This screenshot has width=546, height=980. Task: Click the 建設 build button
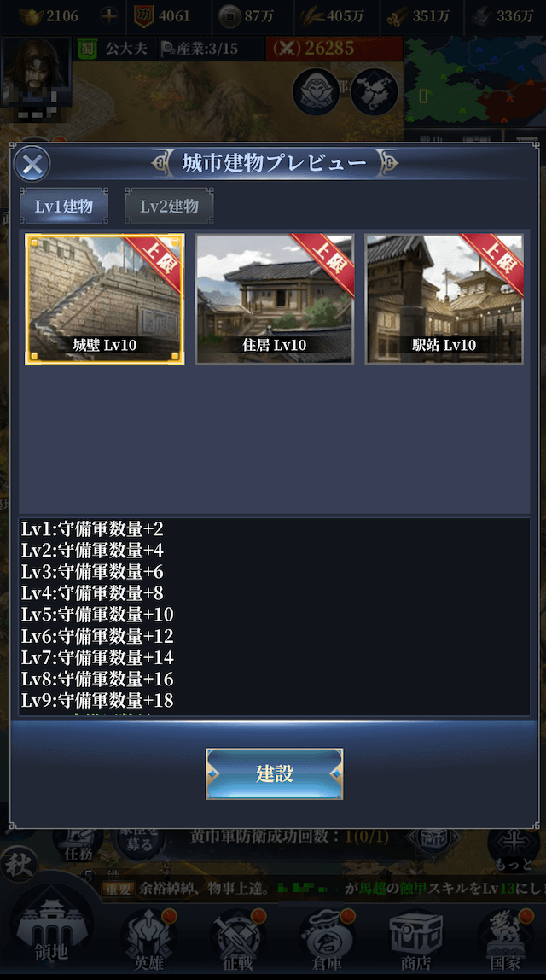coord(274,773)
